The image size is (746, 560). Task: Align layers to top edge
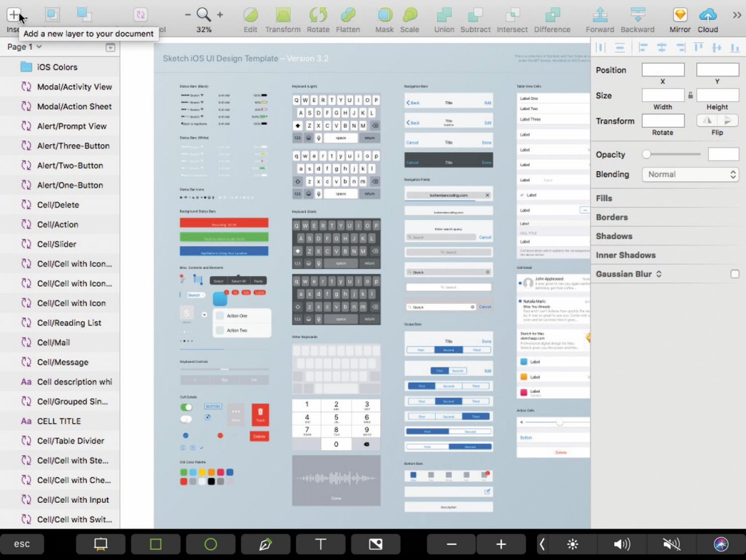coord(698,47)
